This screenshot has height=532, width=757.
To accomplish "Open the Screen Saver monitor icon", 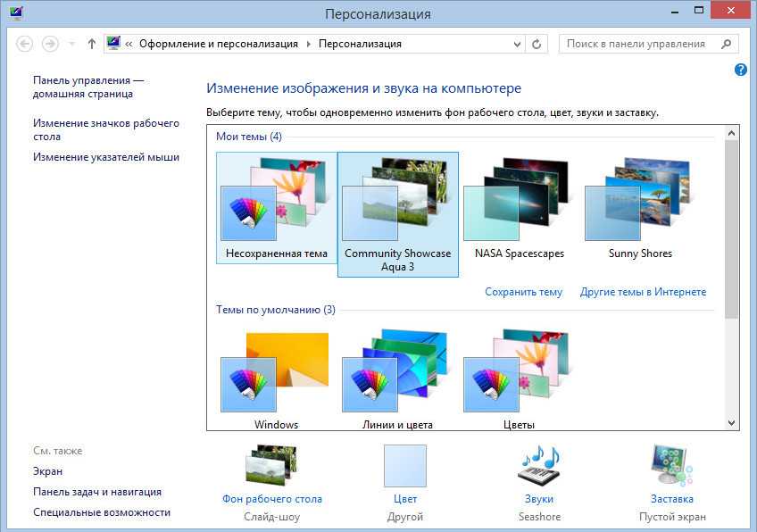I will tap(671, 464).
